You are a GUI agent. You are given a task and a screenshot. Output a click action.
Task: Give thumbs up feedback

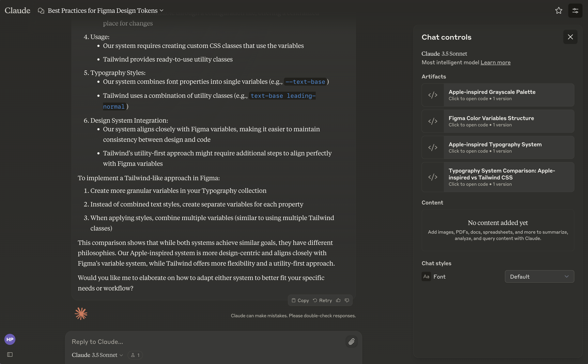click(x=338, y=300)
